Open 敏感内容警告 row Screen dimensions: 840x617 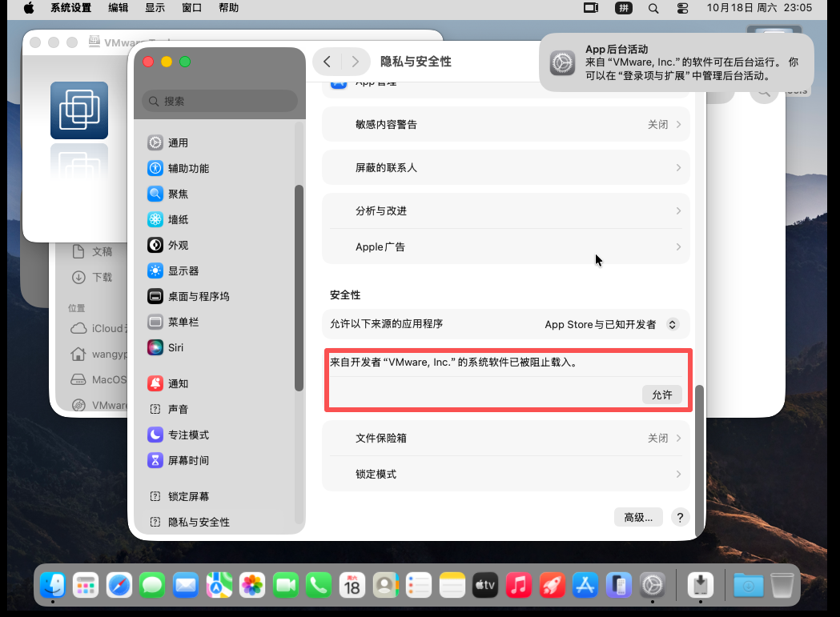click(506, 124)
